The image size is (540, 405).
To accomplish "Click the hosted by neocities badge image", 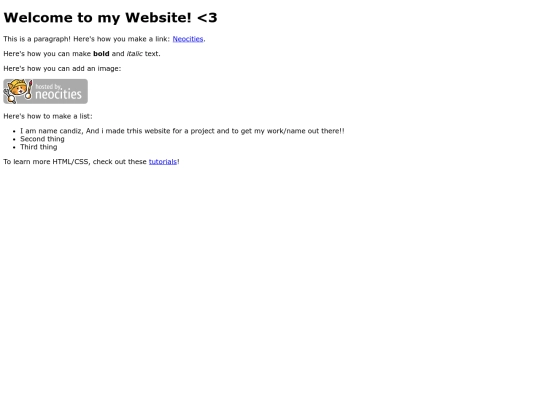I will [45, 91].
